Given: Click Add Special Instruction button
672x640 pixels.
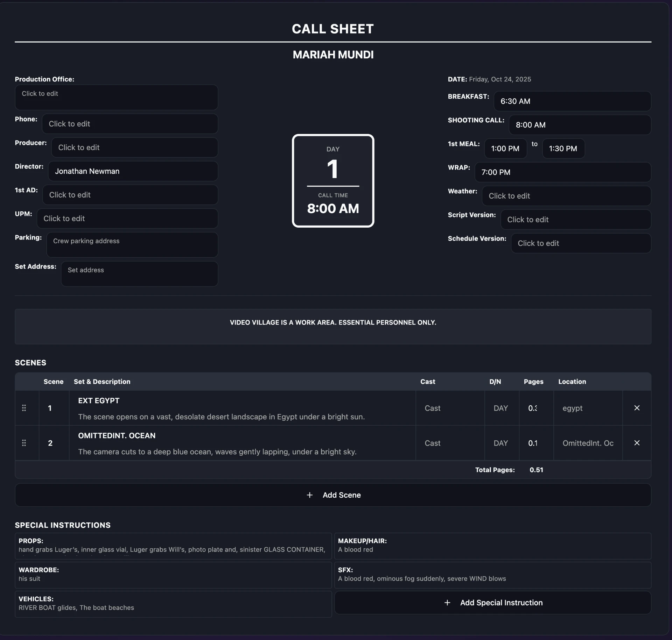Looking at the screenshot, I should (493, 603).
